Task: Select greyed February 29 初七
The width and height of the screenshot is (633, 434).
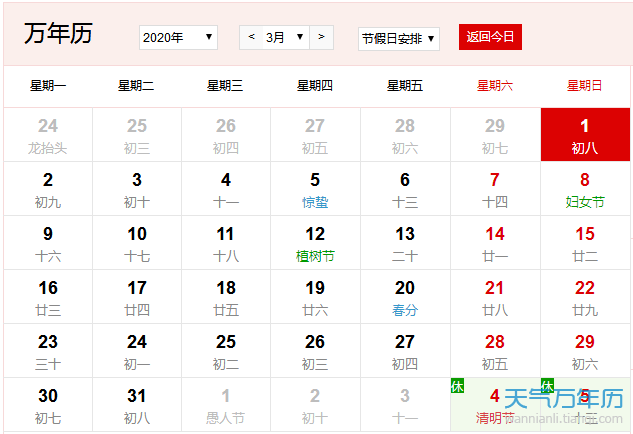Action: coord(495,135)
